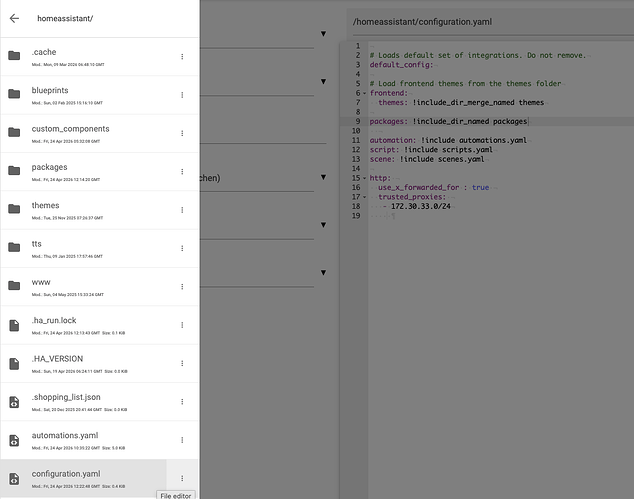Select the www folder name
The width and height of the screenshot is (634, 499).
tap(41, 282)
